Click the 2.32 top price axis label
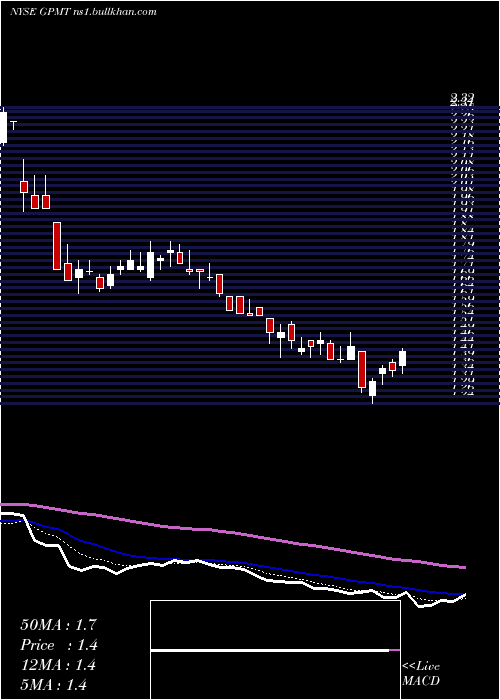500x700 pixels. point(462,97)
